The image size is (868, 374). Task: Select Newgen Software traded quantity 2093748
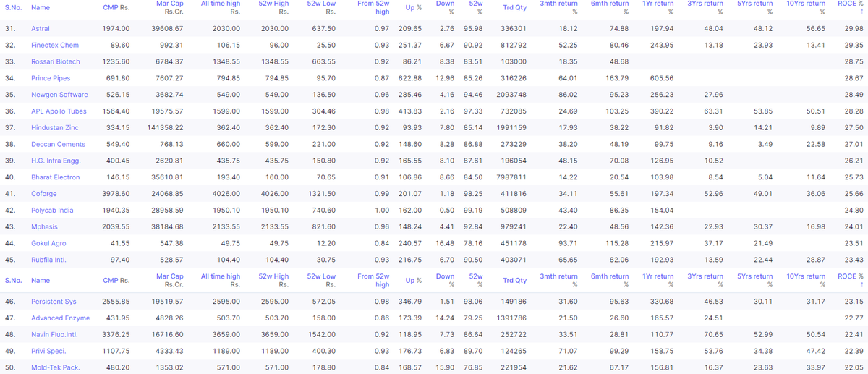tap(512, 95)
